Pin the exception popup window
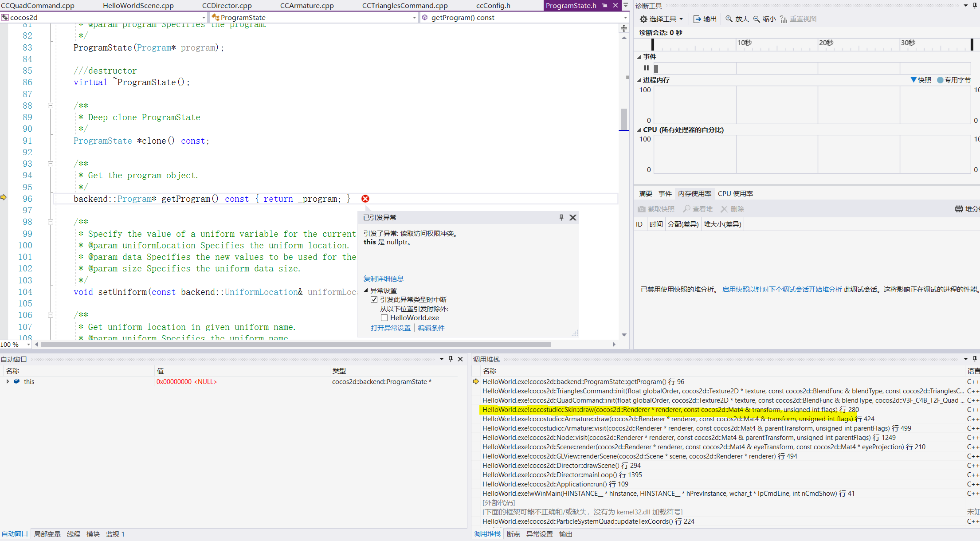 pyautogui.click(x=561, y=217)
